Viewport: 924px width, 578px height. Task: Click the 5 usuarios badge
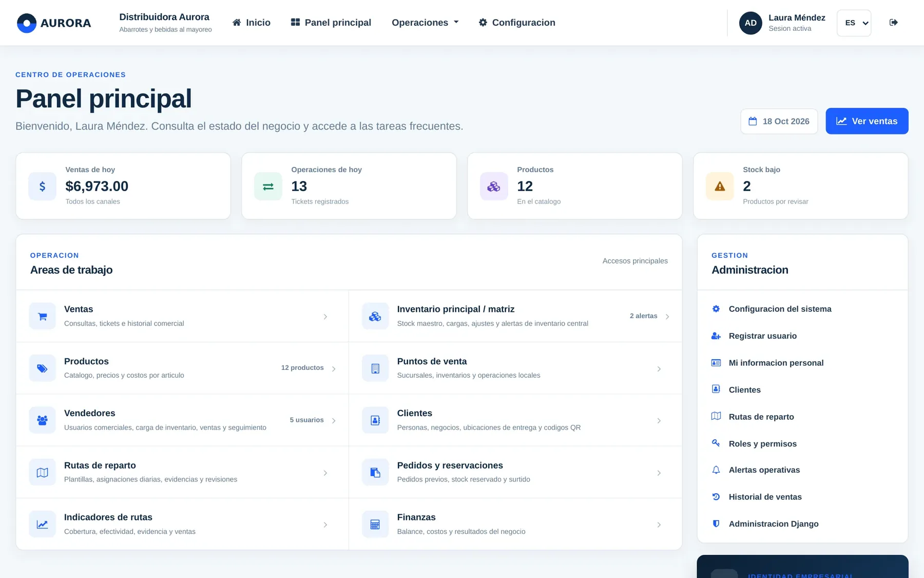(306, 420)
